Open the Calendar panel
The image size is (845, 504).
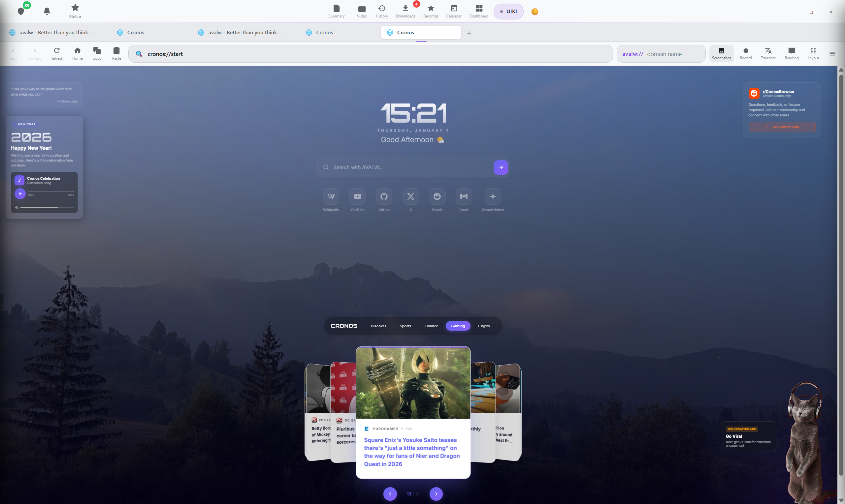(454, 11)
